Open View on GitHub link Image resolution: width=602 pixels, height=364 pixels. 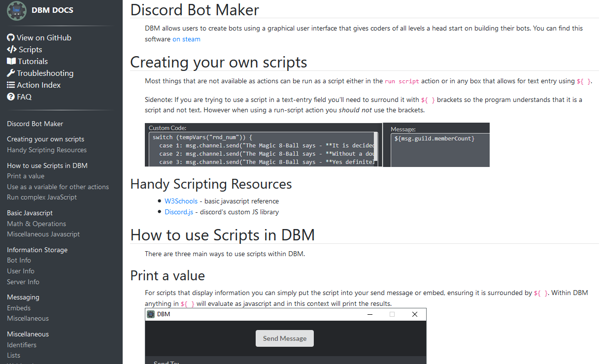pyautogui.click(x=44, y=37)
